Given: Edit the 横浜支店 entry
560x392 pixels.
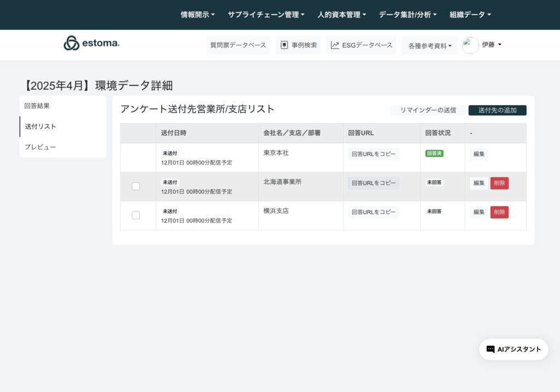Looking at the screenshot, I should pos(479,212).
